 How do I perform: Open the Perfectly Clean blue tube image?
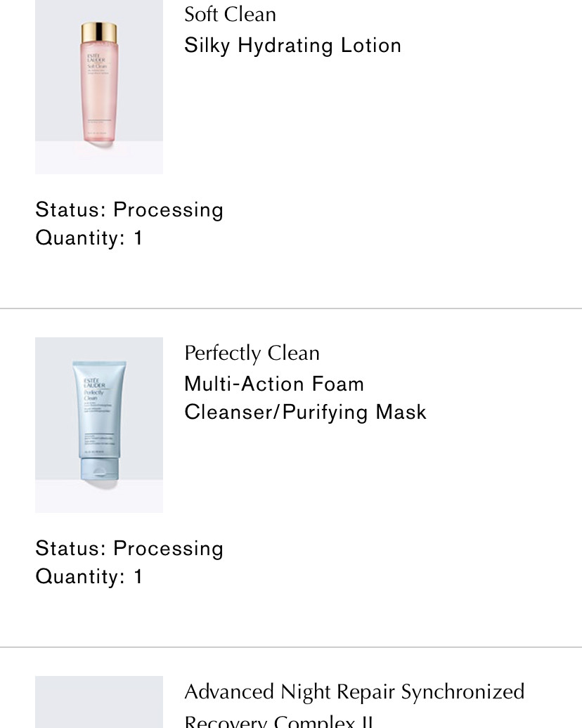[x=99, y=424]
